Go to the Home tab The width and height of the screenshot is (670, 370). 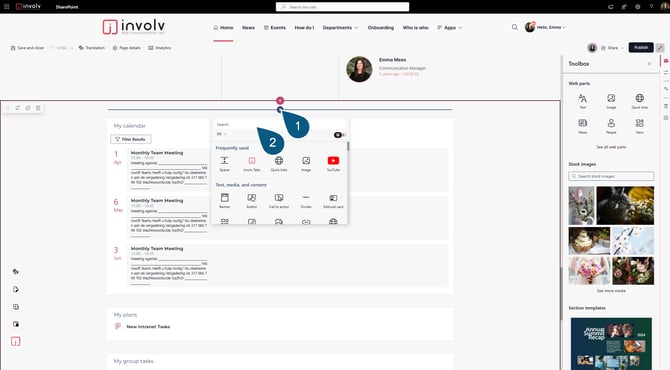point(223,27)
